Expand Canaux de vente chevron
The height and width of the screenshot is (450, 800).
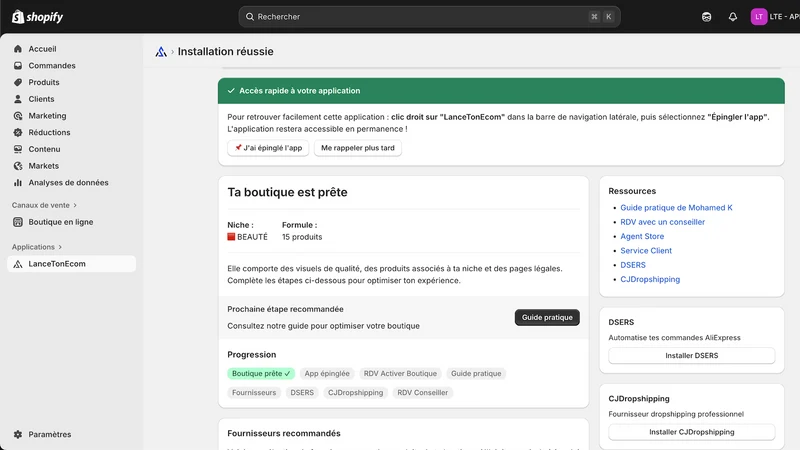[75, 205]
